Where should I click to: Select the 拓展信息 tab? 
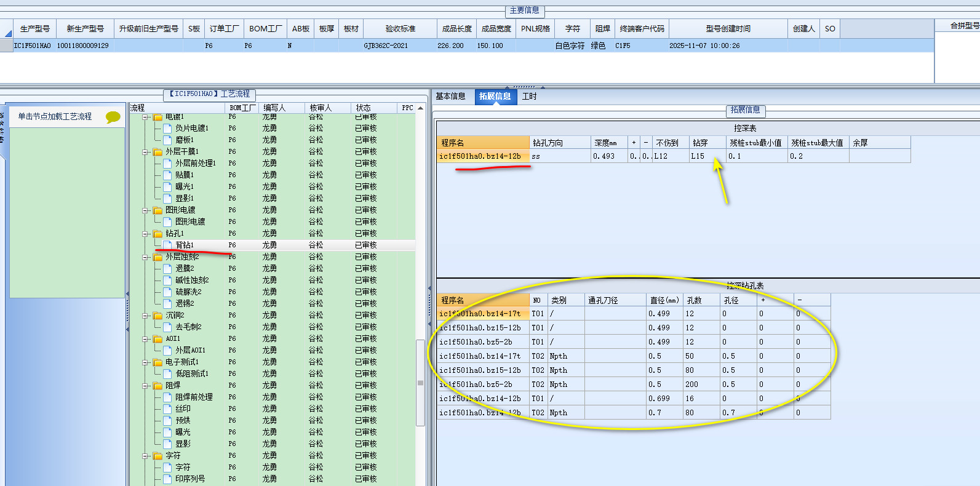pyautogui.click(x=495, y=97)
